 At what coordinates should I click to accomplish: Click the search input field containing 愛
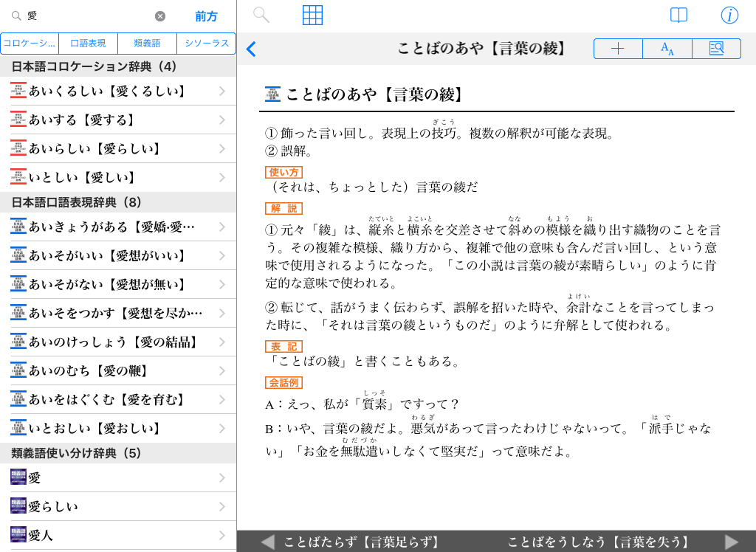(89, 16)
